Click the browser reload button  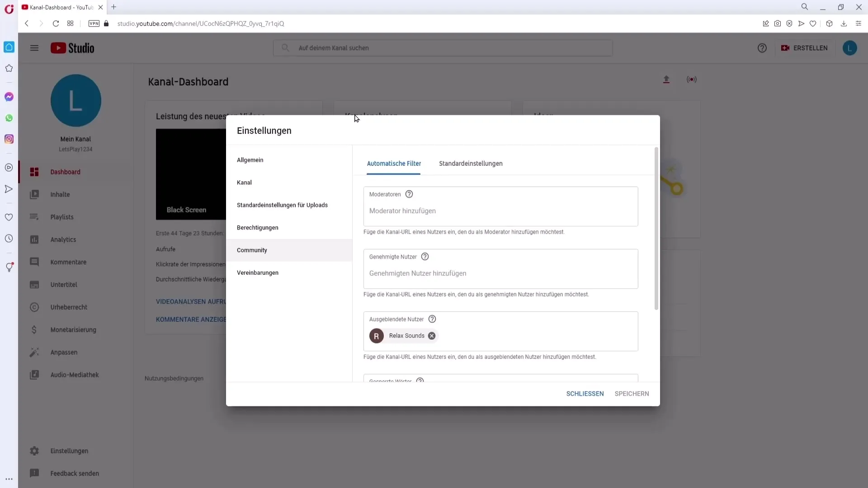coord(56,23)
